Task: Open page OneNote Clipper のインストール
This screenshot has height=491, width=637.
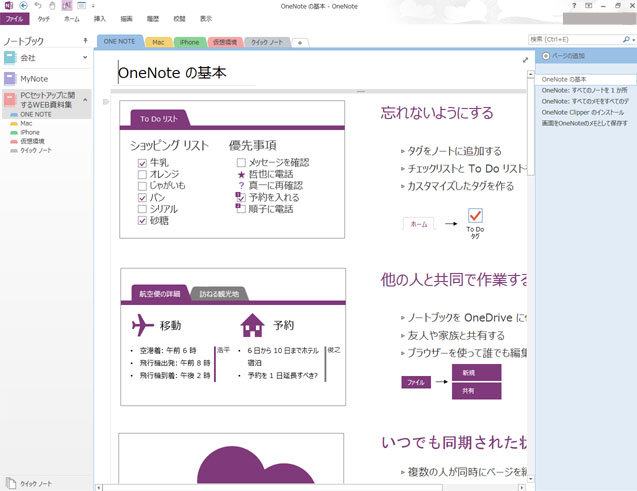Action: pos(585,112)
